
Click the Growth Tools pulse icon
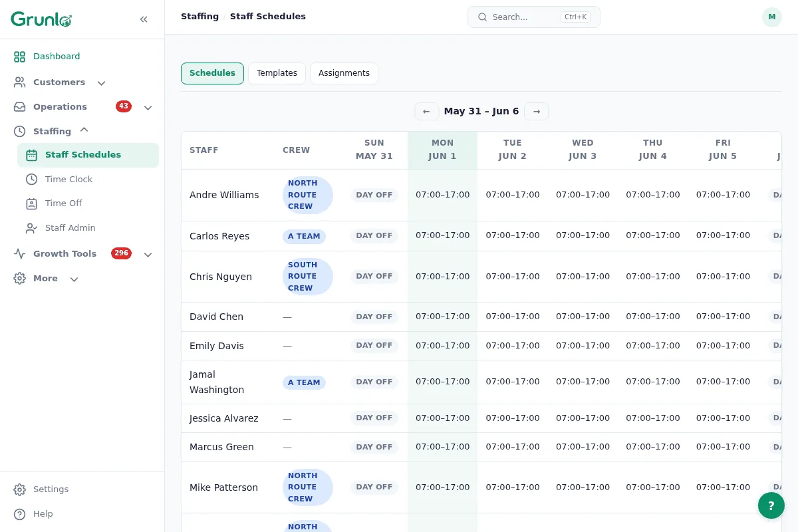(x=20, y=254)
